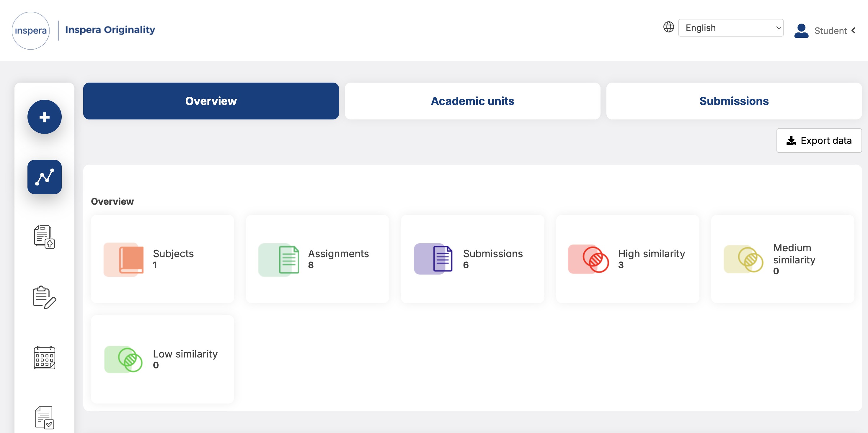Open the calendar sidebar icon
Viewport: 868px width, 433px height.
click(x=45, y=357)
